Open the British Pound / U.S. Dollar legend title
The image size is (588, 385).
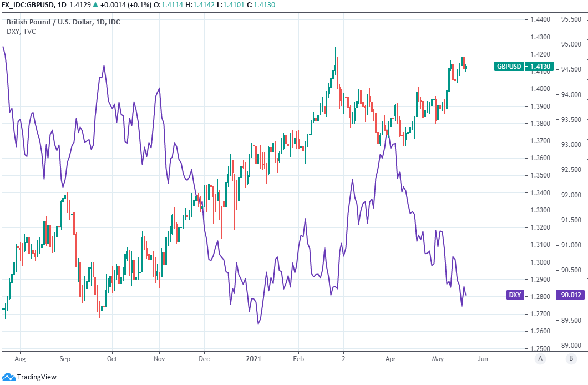point(63,22)
